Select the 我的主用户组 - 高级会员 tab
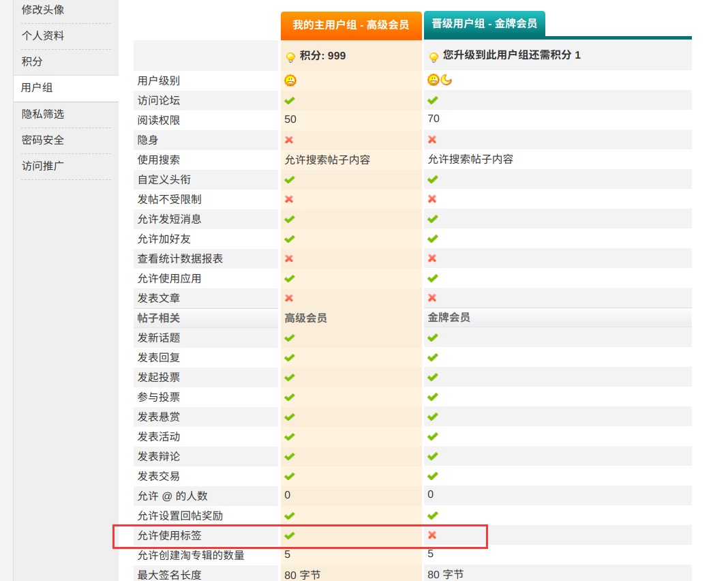The width and height of the screenshot is (728, 581). point(351,25)
